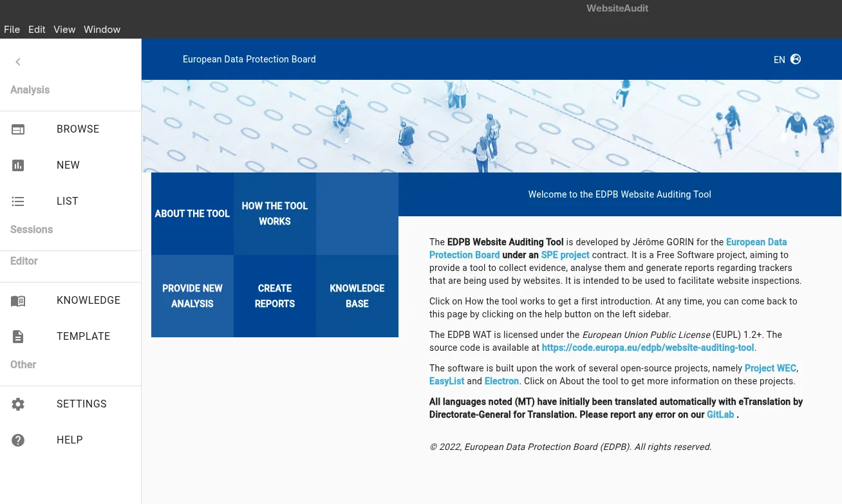Open the GitLab link

(x=720, y=415)
